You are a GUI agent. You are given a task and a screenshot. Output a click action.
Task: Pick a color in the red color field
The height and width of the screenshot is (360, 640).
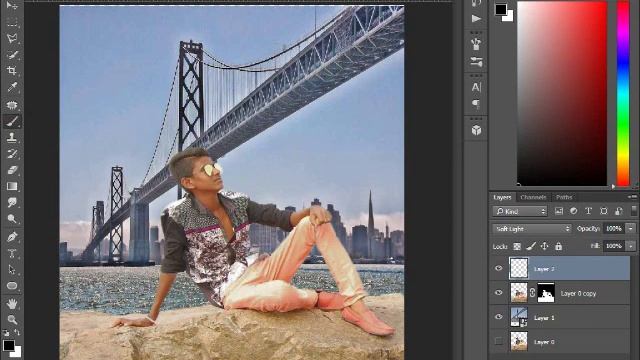tap(562, 93)
